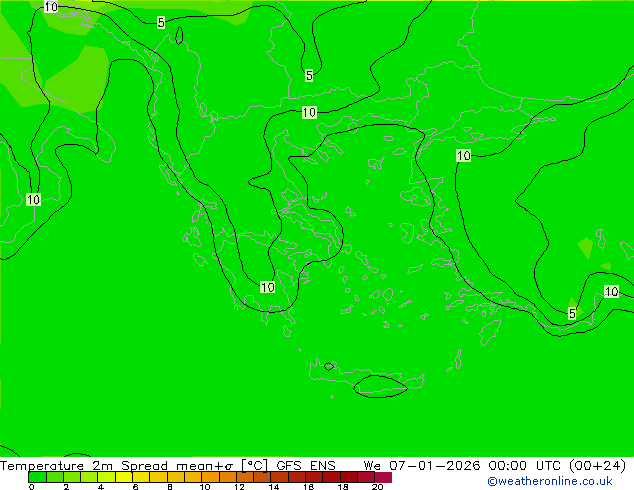The height and width of the screenshot is (490, 634).
Task: Click the small diamond contour west of Crete
Action: tap(329, 366)
